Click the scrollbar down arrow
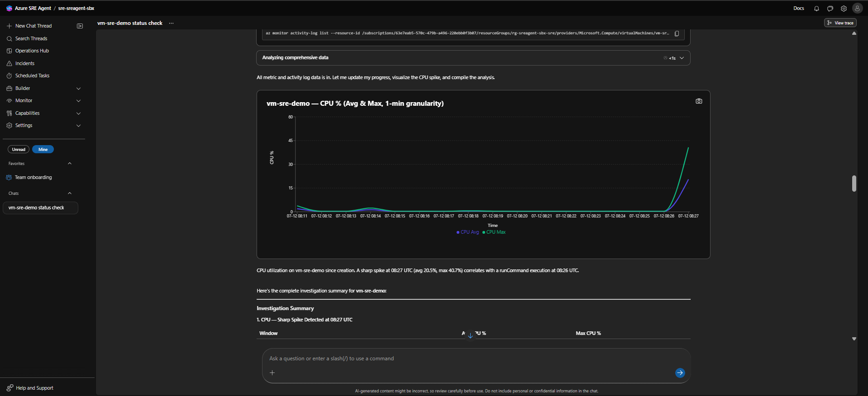 (854, 339)
